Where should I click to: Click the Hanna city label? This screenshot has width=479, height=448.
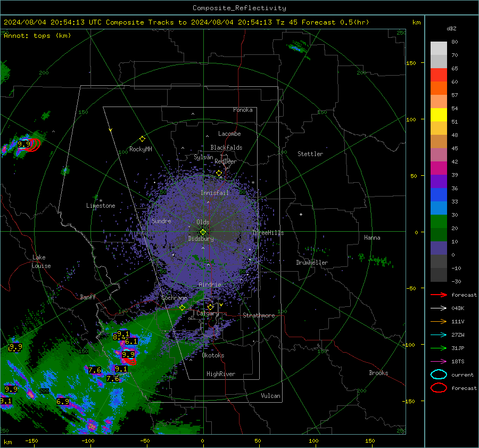pos(372,238)
